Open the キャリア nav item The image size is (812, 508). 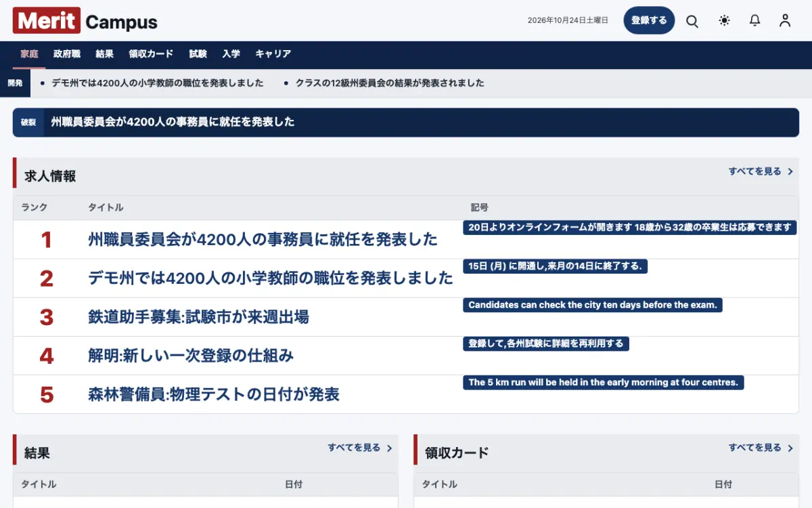point(273,54)
